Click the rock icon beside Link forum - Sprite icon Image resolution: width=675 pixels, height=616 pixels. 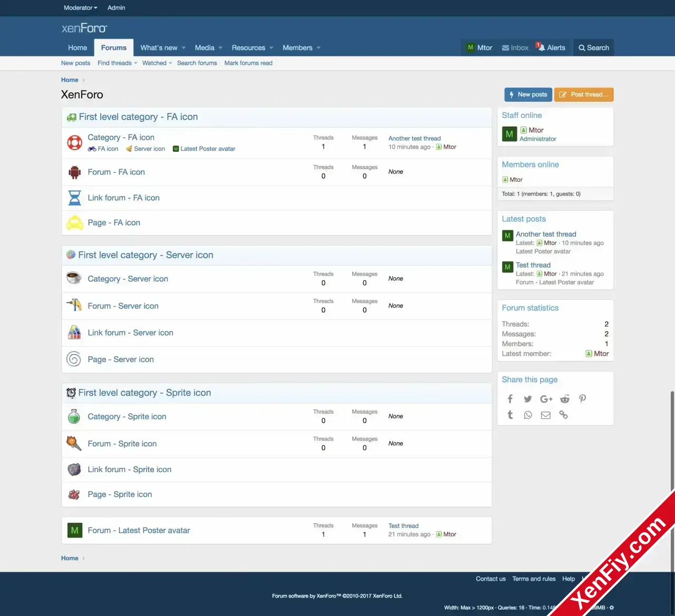coord(74,469)
